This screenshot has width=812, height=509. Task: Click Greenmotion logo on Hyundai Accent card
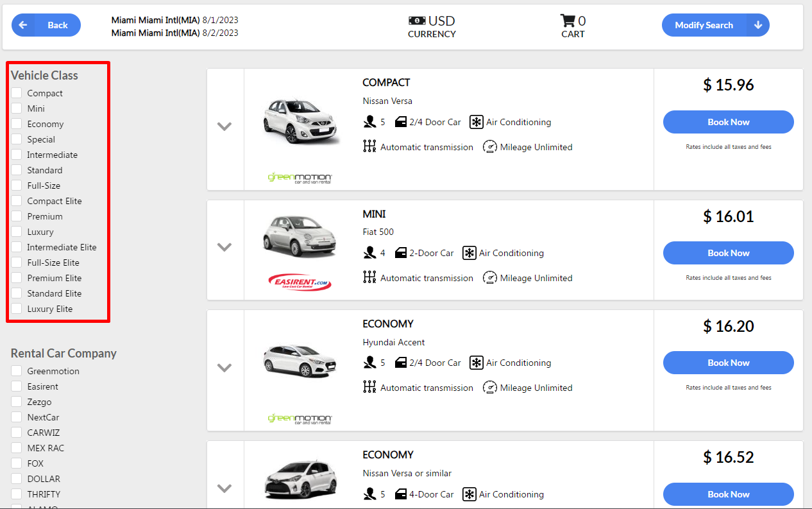tap(300, 418)
